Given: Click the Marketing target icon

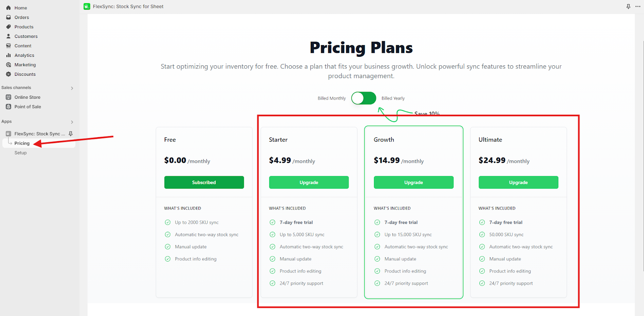Looking at the screenshot, I should [8, 64].
